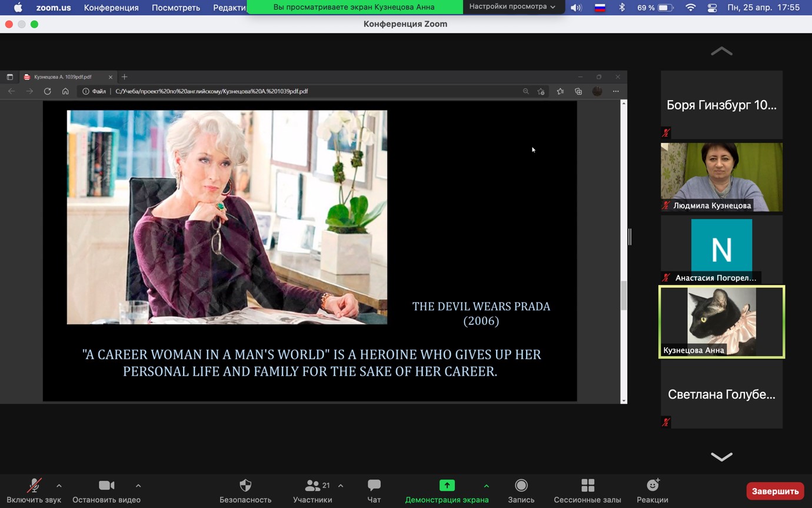This screenshot has height=508, width=812.
Task: Open Сессионные залы breakout rooms
Action: coord(587,491)
